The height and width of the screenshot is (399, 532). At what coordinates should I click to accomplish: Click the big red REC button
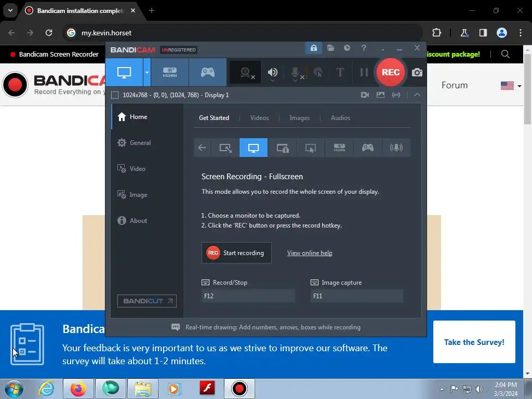(x=391, y=72)
